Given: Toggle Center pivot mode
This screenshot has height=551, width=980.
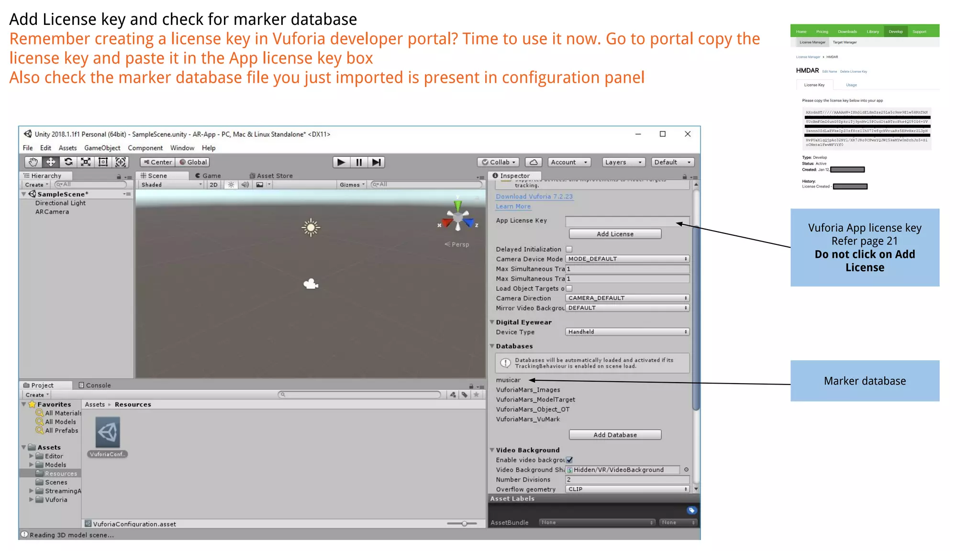Looking at the screenshot, I should pyautogui.click(x=158, y=162).
